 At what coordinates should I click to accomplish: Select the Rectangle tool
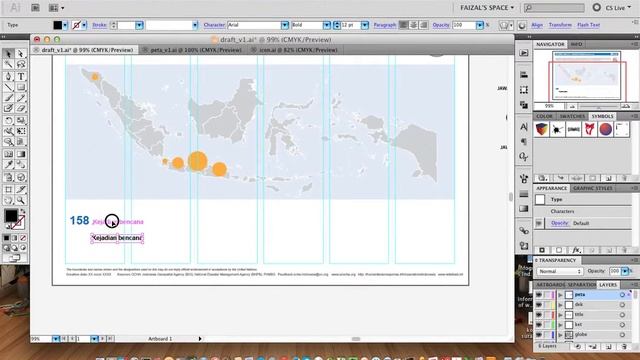[x=21, y=87]
